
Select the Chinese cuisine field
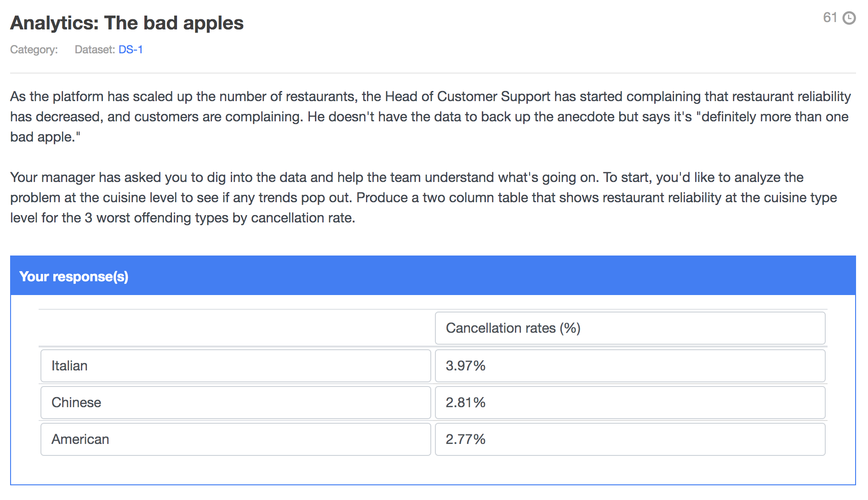point(235,403)
